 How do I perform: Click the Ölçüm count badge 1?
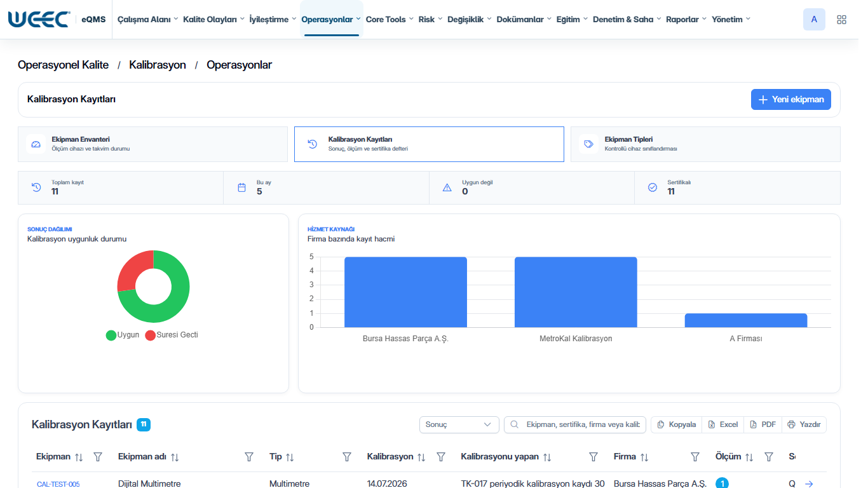pos(722,484)
